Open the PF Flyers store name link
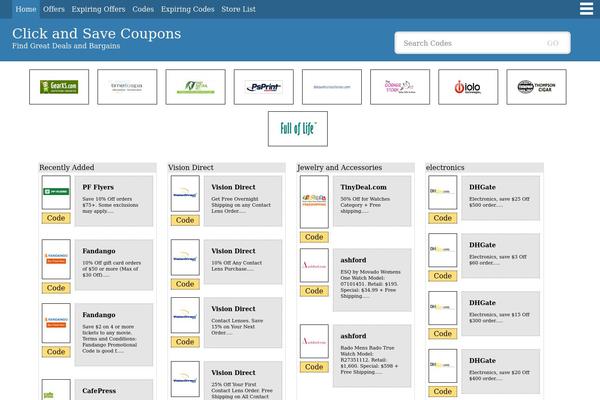This screenshot has height=400, width=600. point(98,187)
